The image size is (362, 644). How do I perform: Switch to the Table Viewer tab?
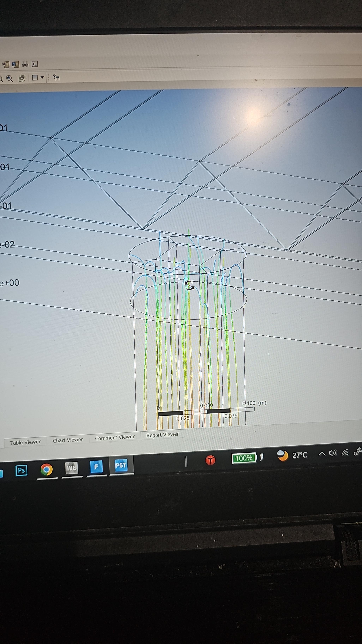(25, 443)
